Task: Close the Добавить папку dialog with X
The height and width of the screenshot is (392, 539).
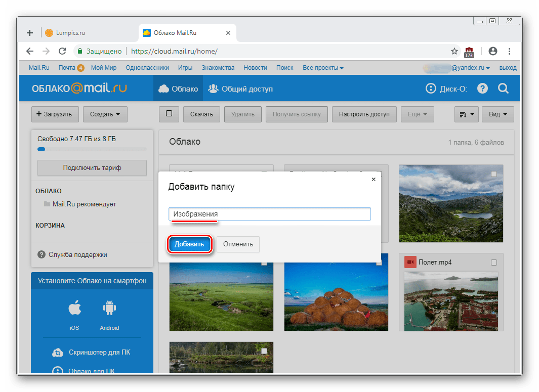Action: 374,179
